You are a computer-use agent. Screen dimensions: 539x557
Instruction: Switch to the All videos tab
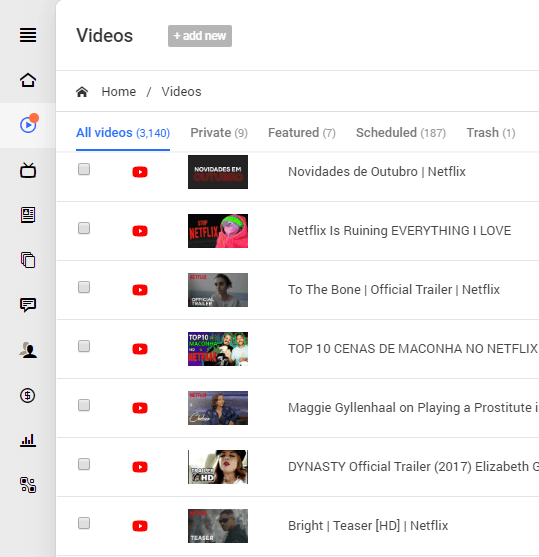tap(123, 133)
